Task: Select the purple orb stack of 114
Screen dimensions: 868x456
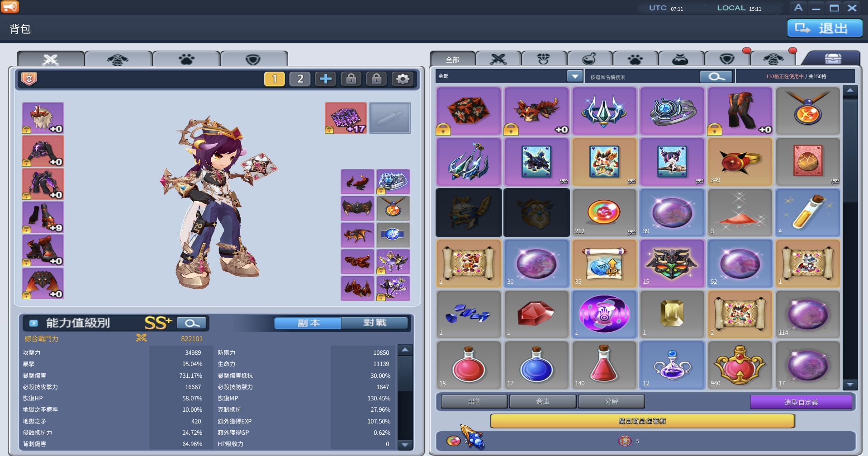Action: pyautogui.click(x=808, y=314)
